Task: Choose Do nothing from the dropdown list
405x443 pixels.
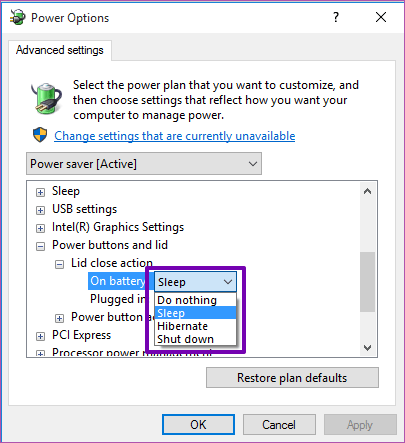Action: click(195, 300)
